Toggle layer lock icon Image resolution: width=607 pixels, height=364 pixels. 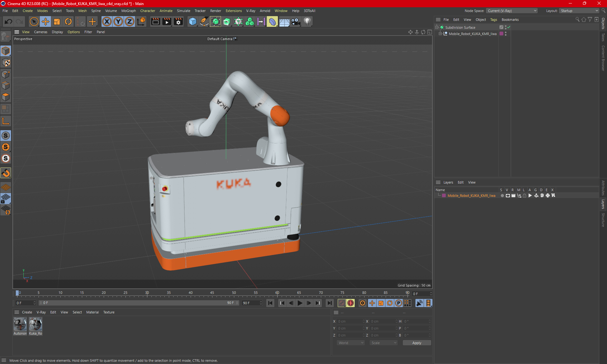click(524, 196)
